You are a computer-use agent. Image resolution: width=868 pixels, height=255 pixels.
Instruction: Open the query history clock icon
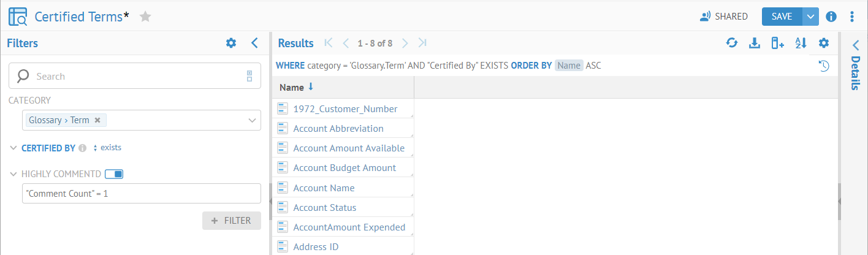click(824, 66)
